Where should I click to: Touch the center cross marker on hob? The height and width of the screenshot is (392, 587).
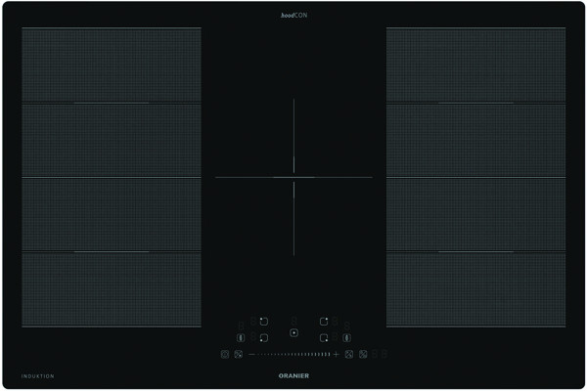pos(293,177)
